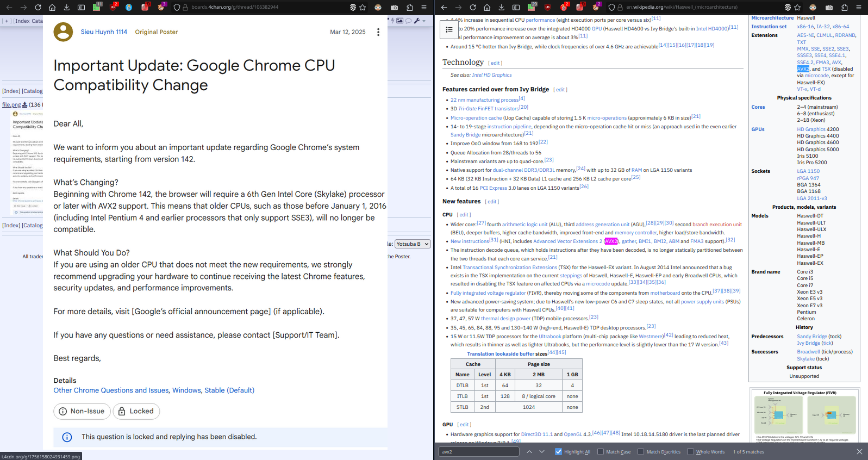Image resolution: width=868 pixels, height=460 pixels.
Task: Click the Wikipedia address bar URL
Action: pos(682,7)
